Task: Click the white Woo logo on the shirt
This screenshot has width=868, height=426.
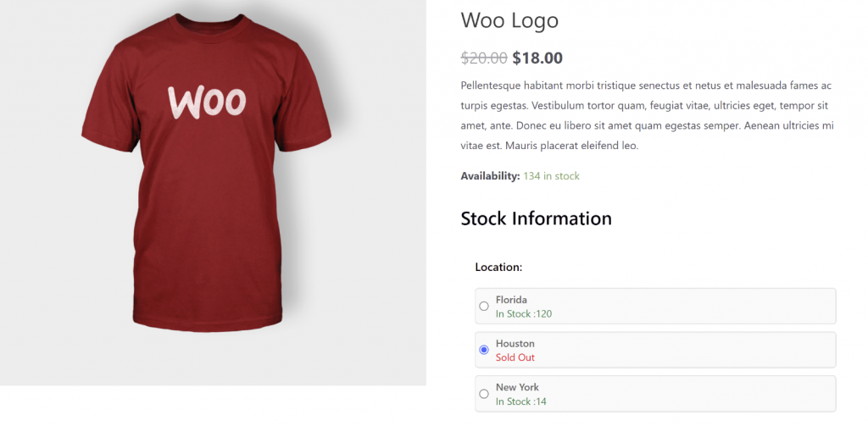Action: (207, 102)
